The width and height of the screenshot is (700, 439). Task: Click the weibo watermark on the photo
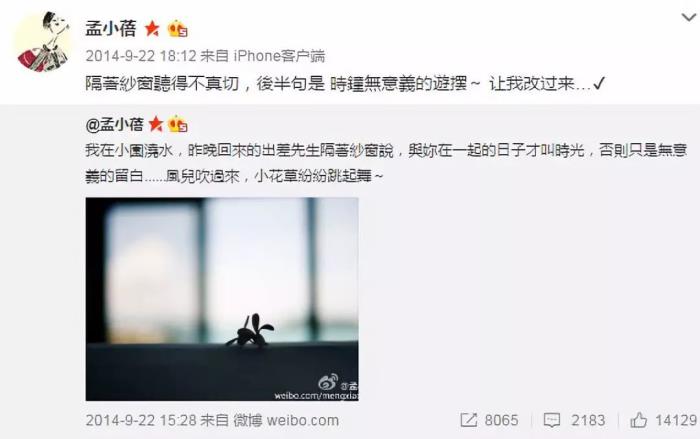316,388
